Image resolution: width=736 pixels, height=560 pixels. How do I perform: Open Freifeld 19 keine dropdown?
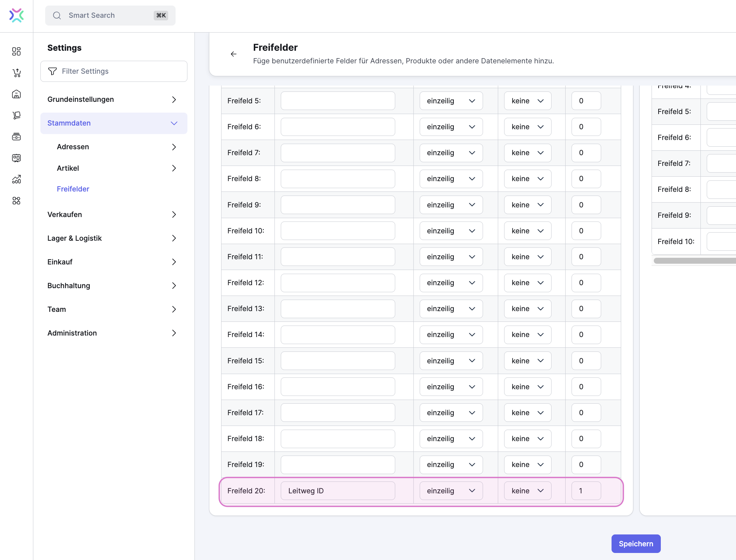527,465
